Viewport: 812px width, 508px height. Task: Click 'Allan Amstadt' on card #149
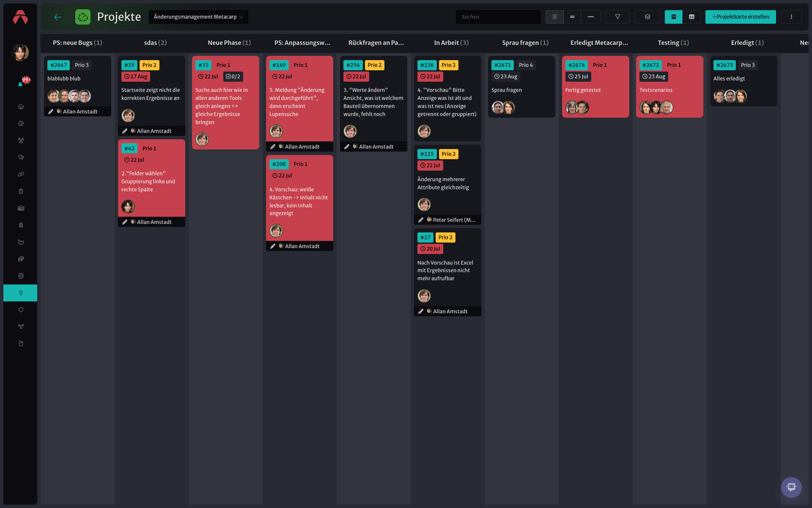coord(302,147)
